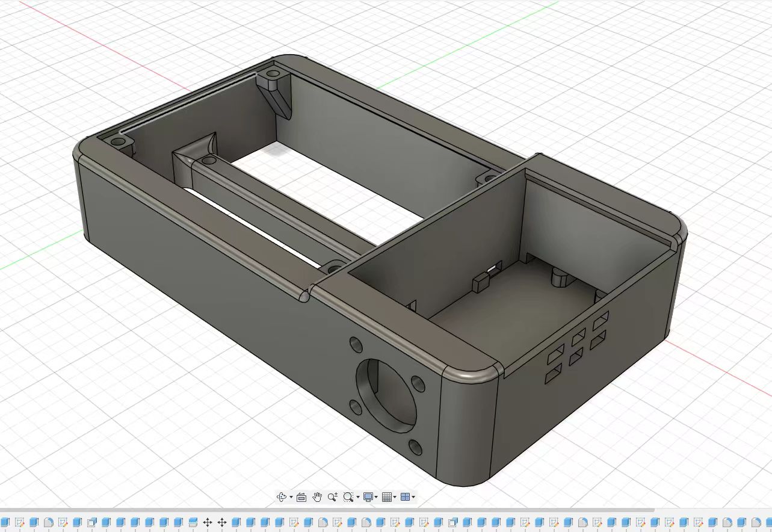Expand the Grid and Snaps dropdown arrow
The height and width of the screenshot is (532, 772).
pos(395,498)
